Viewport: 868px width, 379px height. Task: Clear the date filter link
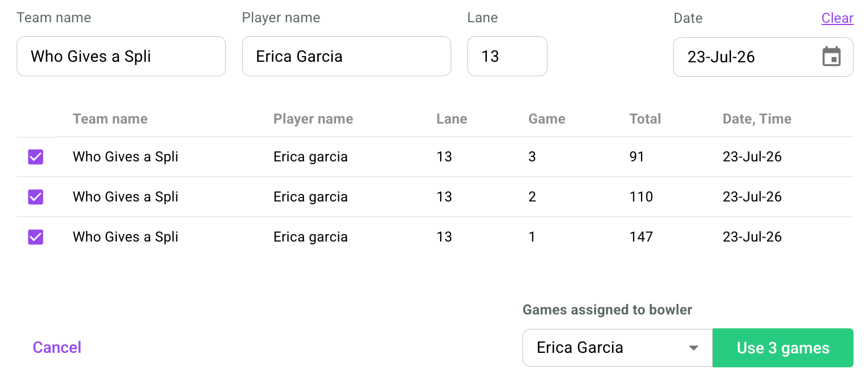(837, 18)
